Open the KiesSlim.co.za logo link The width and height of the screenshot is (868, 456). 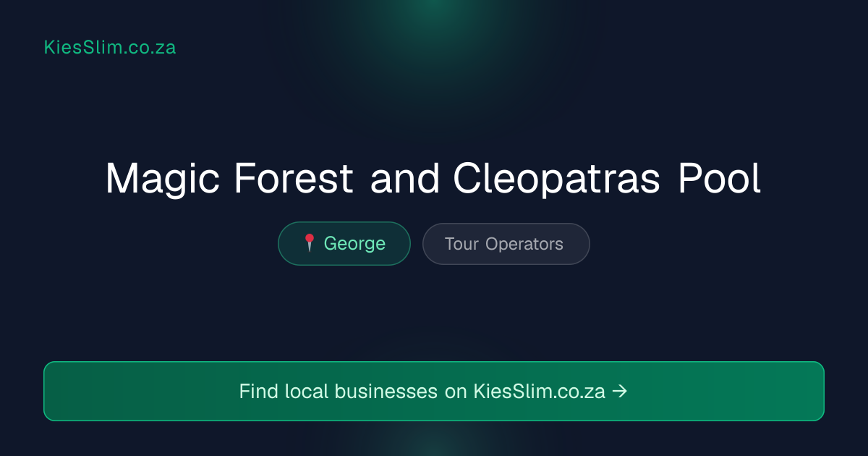[x=110, y=48]
